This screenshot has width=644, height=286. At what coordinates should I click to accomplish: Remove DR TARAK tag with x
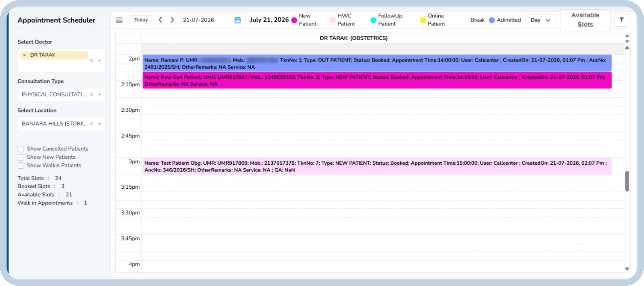[24, 55]
